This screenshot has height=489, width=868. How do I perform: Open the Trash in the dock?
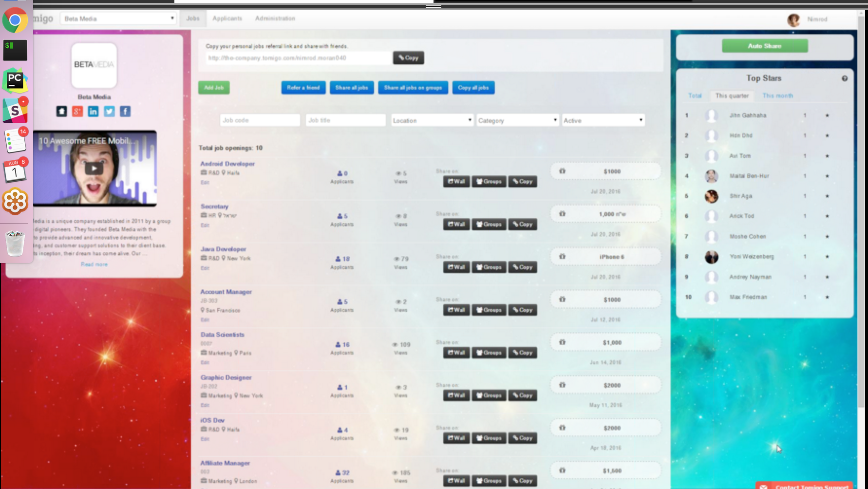click(x=15, y=243)
